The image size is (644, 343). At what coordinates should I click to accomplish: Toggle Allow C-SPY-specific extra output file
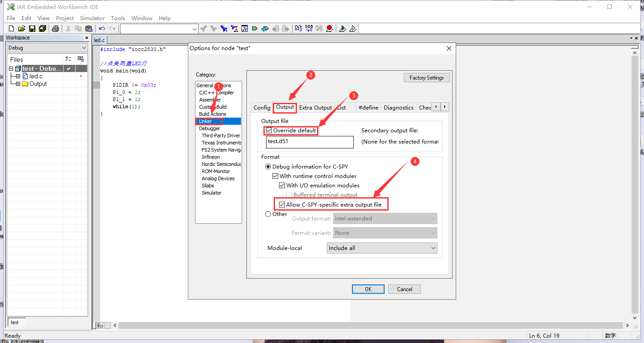(282, 205)
